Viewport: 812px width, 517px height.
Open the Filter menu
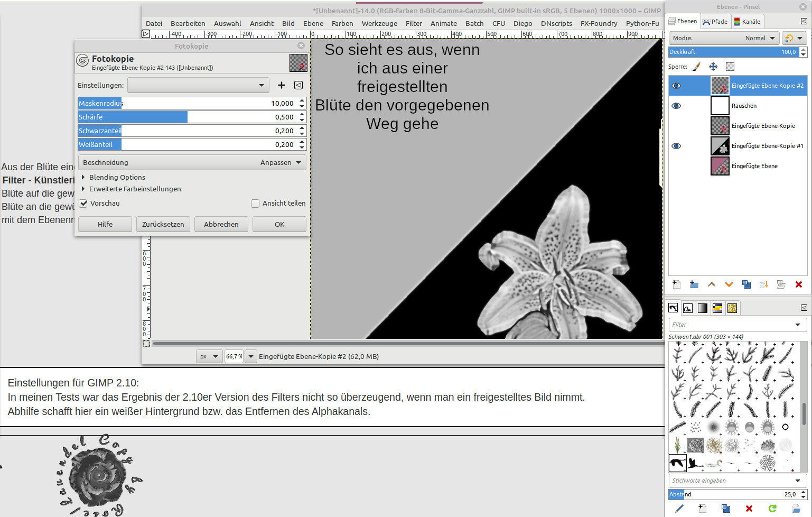pos(414,23)
